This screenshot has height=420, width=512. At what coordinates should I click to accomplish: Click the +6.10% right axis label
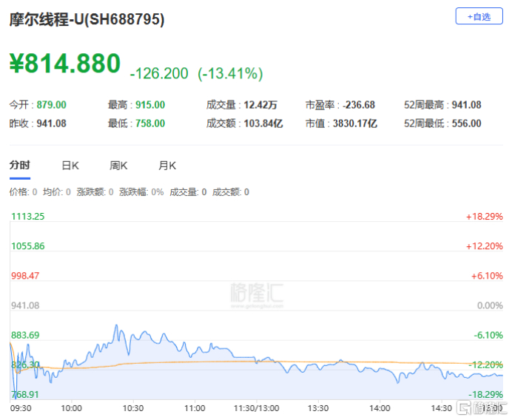click(x=487, y=276)
